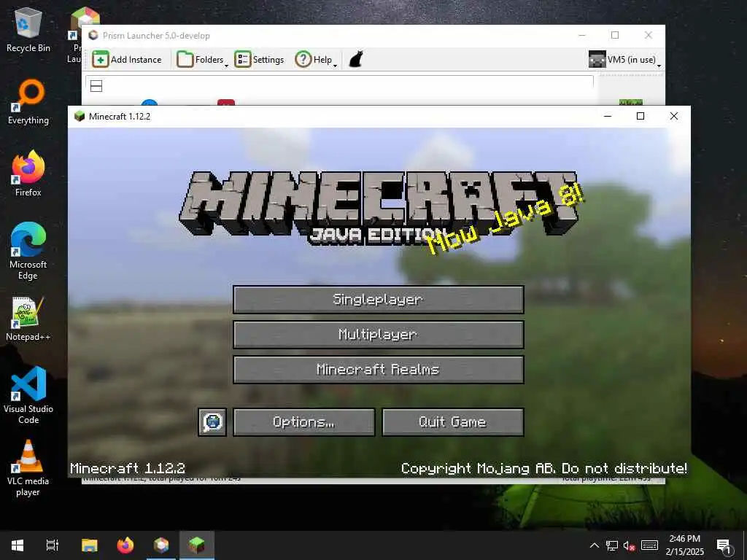747x560 pixels.
Task: Start a Singleplayer game
Action: point(379,300)
